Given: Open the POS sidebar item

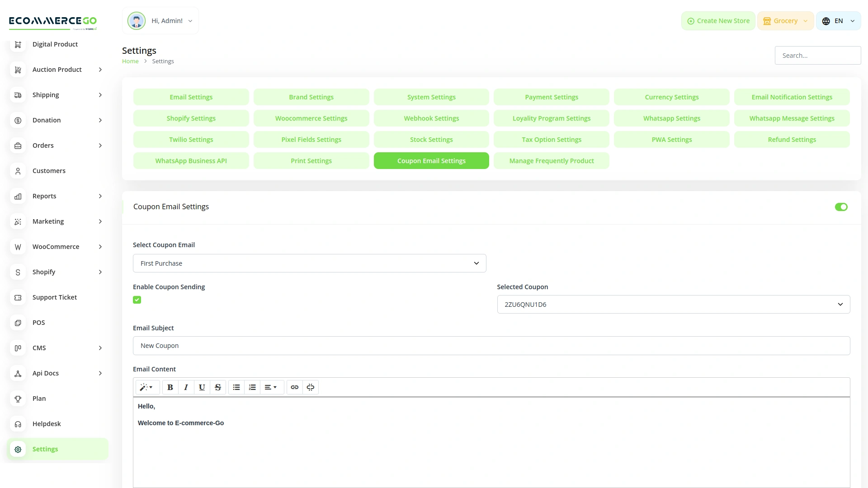Looking at the screenshot, I should pyautogui.click(x=39, y=323).
